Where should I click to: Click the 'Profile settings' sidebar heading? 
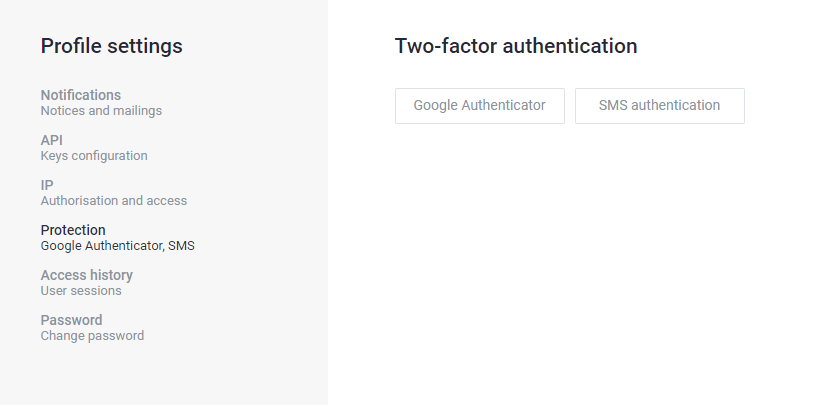point(112,46)
